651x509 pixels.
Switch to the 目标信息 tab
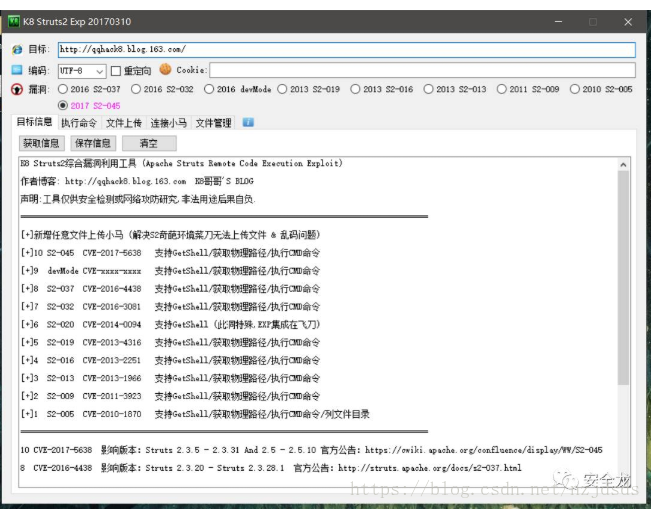pyautogui.click(x=34, y=122)
